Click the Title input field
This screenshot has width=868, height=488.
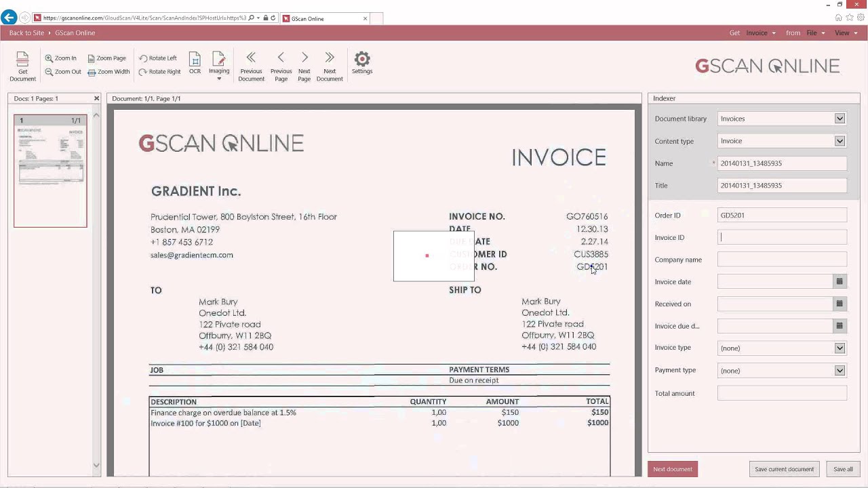(782, 185)
